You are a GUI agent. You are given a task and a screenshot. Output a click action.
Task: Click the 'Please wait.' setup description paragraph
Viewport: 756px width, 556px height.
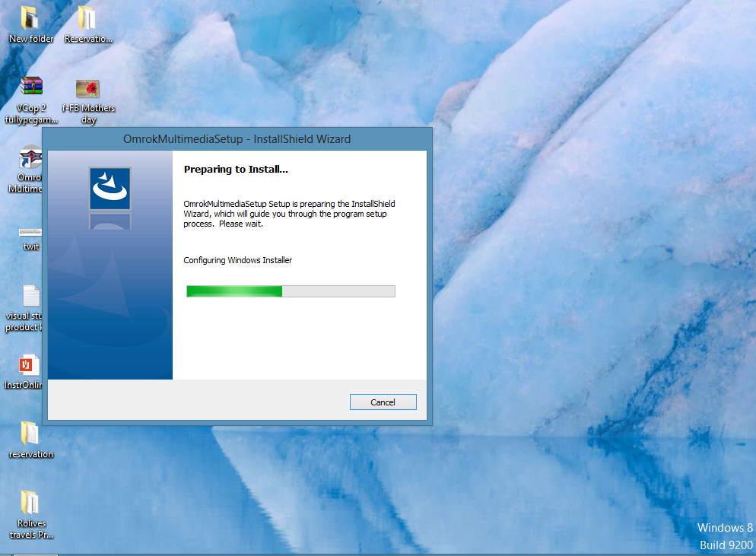point(289,214)
